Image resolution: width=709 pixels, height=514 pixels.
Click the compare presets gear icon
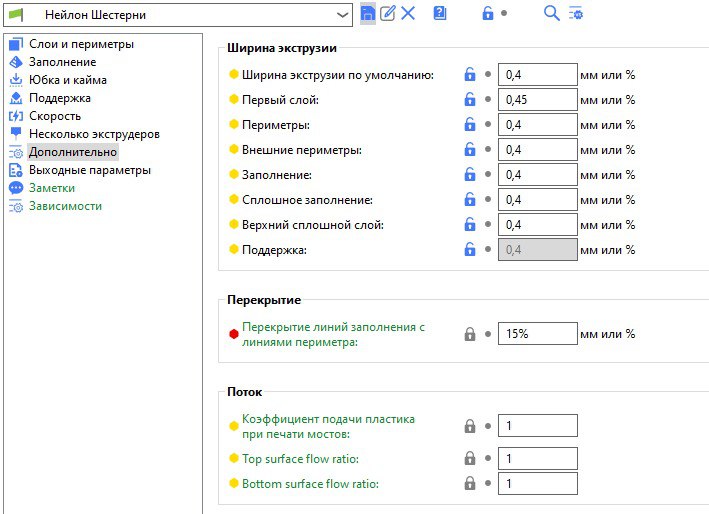pyautogui.click(x=576, y=13)
